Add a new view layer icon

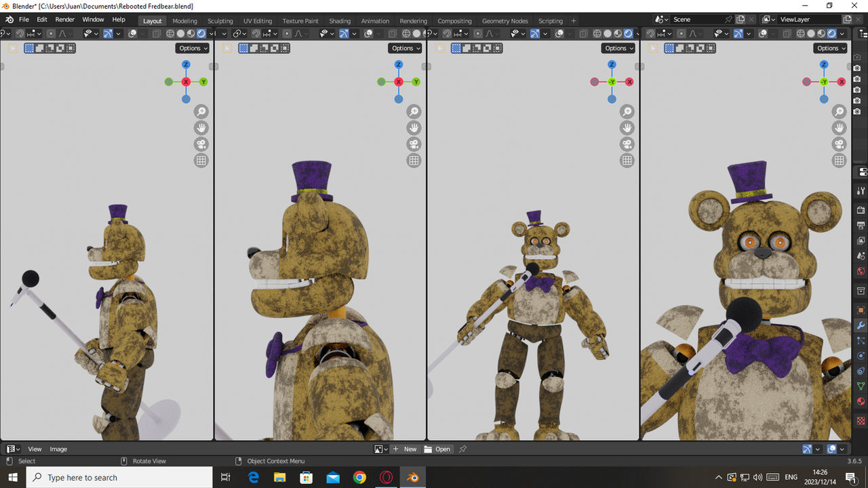coord(847,20)
